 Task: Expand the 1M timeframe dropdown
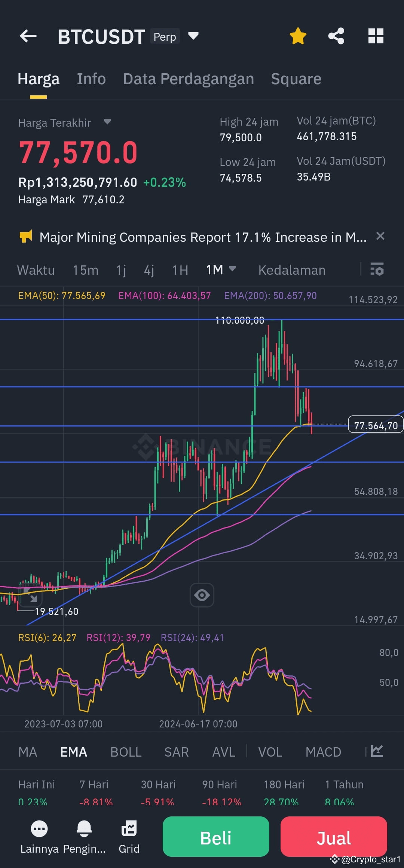pyautogui.click(x=221, y=270)
